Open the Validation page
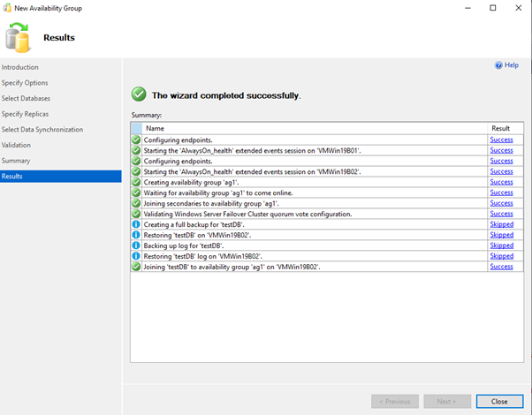This screenshot has height=415, width=532. coord(16,145)
